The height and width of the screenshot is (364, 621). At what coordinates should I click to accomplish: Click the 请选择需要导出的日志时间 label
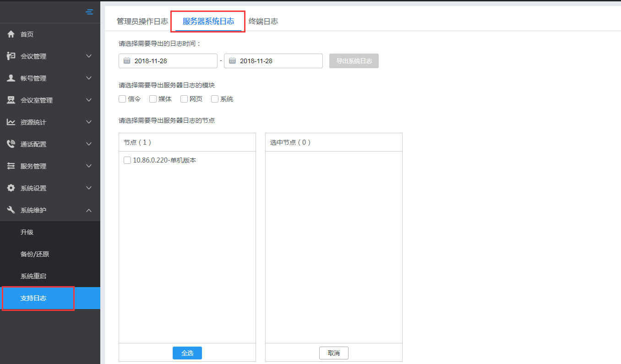160,43
